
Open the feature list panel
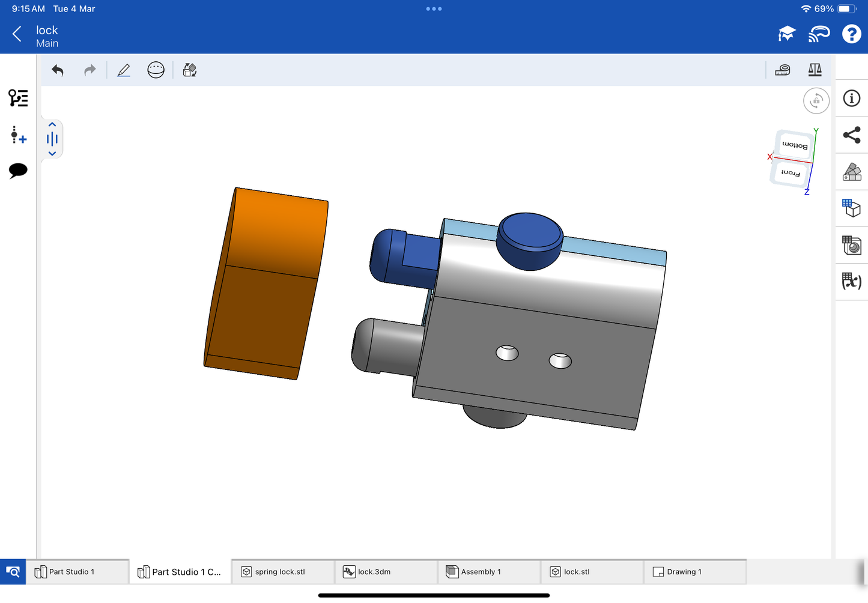click(x=18, y=98)
